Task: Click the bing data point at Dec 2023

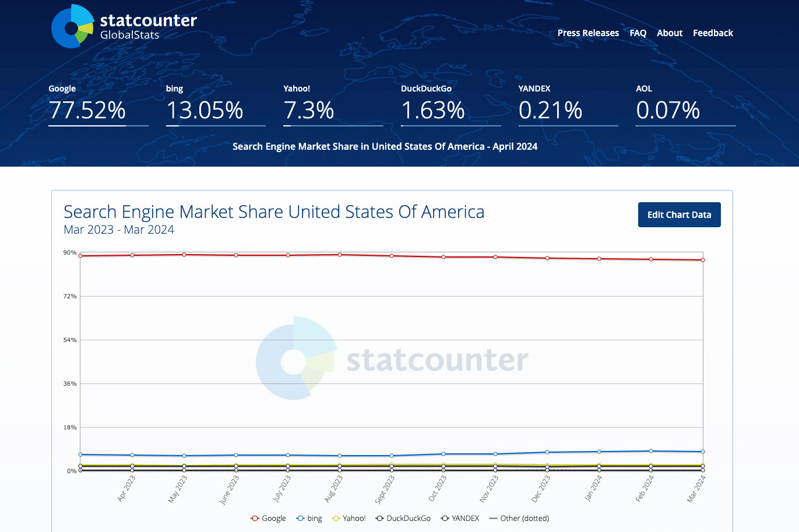Action: [x=546, y=452]
